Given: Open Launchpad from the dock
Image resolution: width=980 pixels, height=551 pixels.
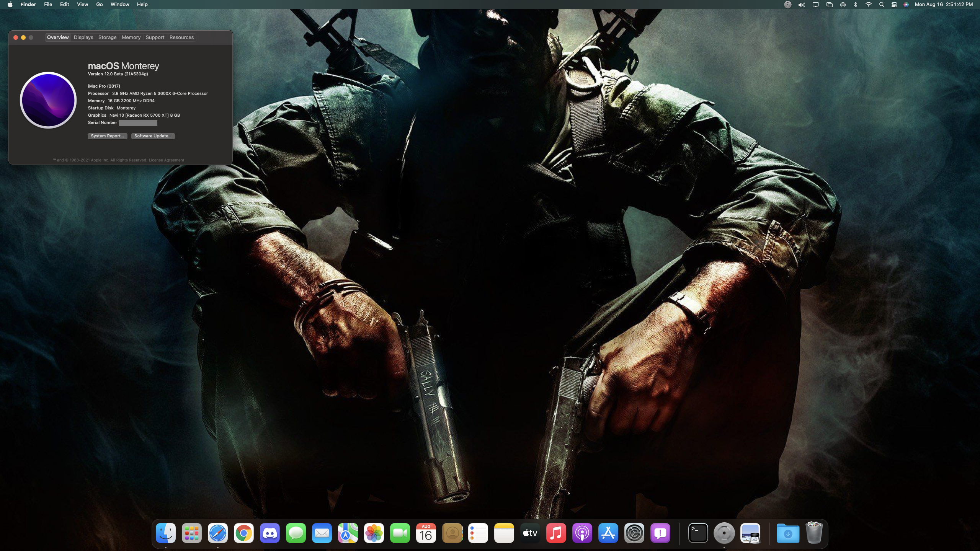Looking at the screenshot, I should (192, 533).
